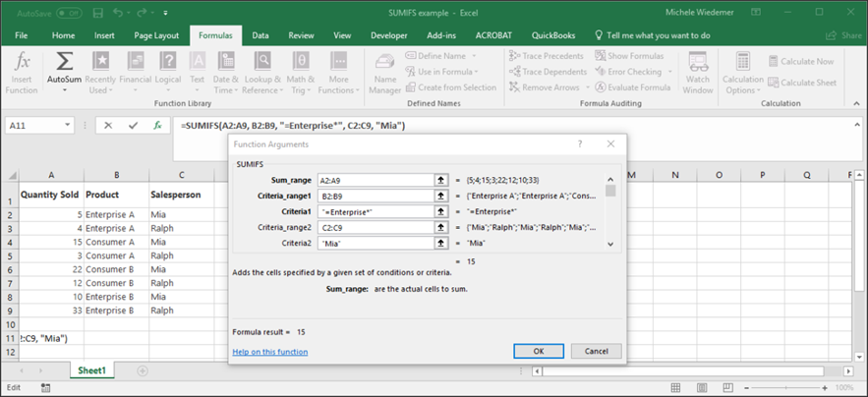The height and width of the screenshot is (397, 868).
Task: Open the Logical functions list
Action: point(168,73)
